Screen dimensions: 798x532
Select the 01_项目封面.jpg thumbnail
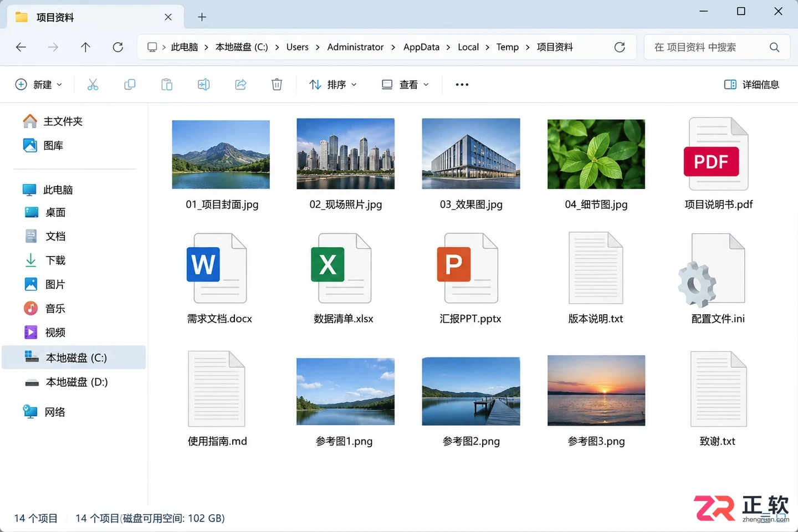221,154
